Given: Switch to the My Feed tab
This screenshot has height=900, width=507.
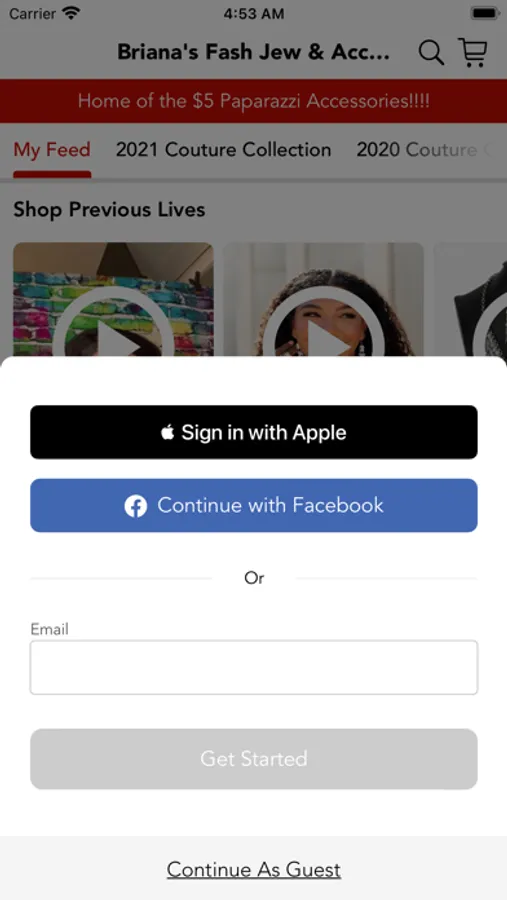Looking at the screenshot, I should click(x=52, y=150).
